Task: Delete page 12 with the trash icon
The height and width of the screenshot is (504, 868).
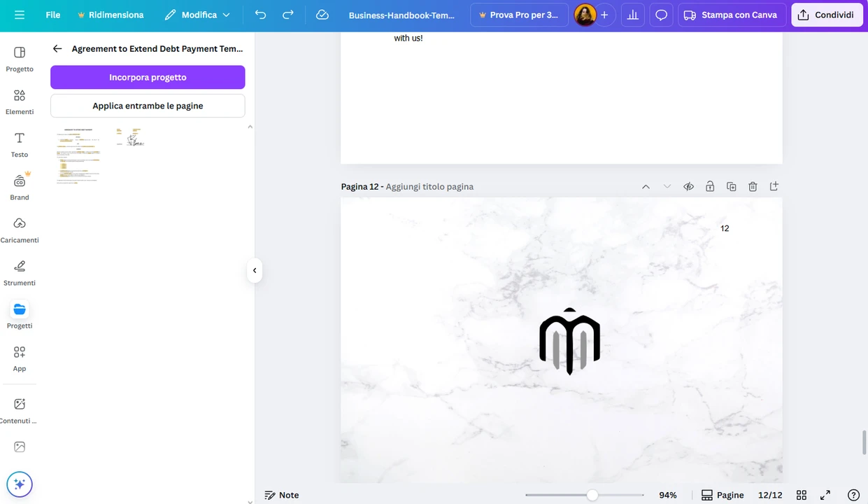Action: (753, 187)
